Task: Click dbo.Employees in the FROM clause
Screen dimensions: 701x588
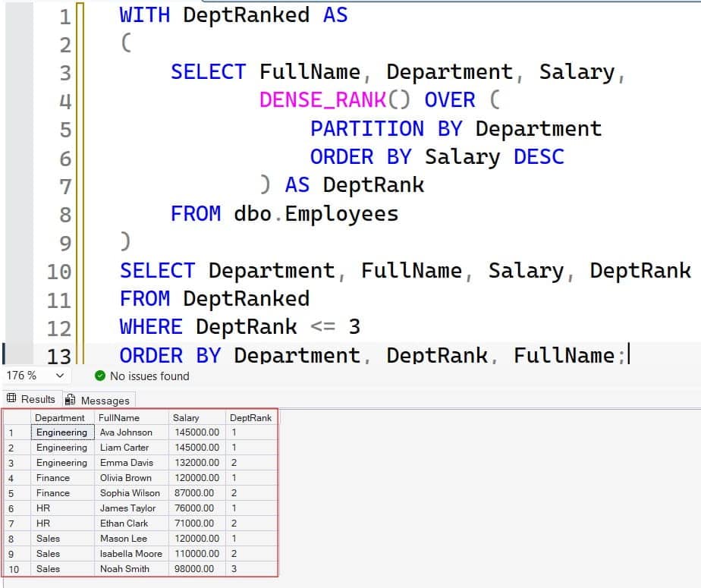Action: pyautogui.click(x=316, y=214)
